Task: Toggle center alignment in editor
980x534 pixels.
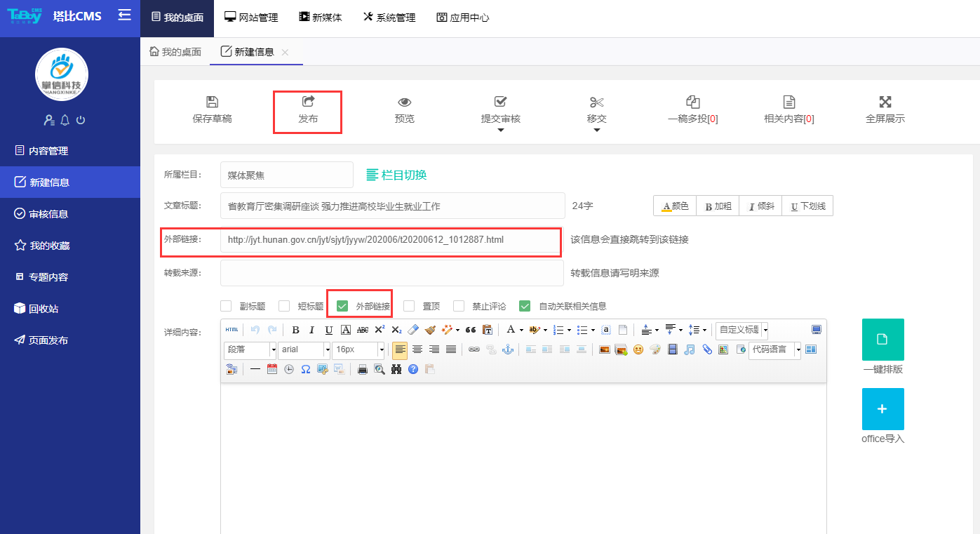Action: 417,349
